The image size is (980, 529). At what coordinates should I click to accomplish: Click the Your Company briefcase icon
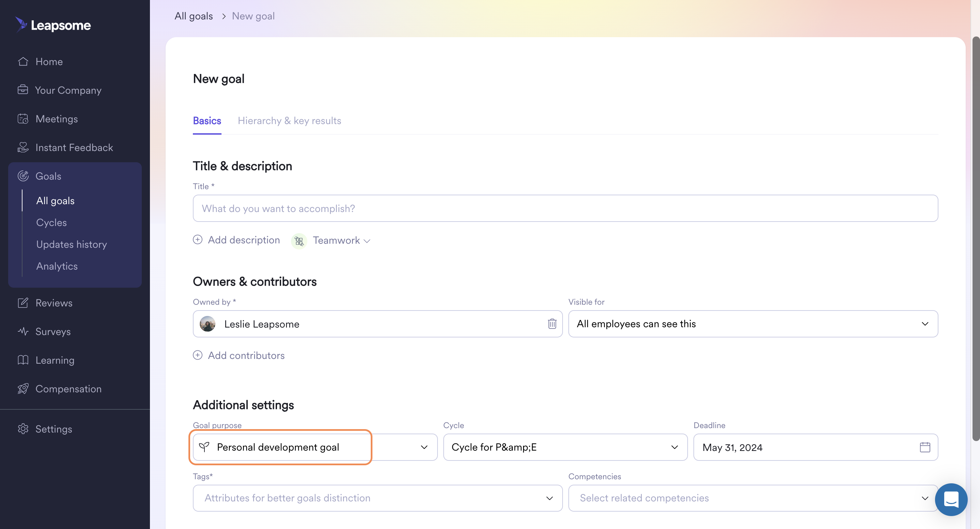[x=23, y=90]
